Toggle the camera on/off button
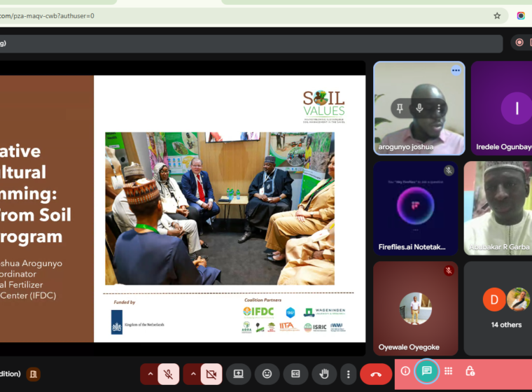 point(211,374)
